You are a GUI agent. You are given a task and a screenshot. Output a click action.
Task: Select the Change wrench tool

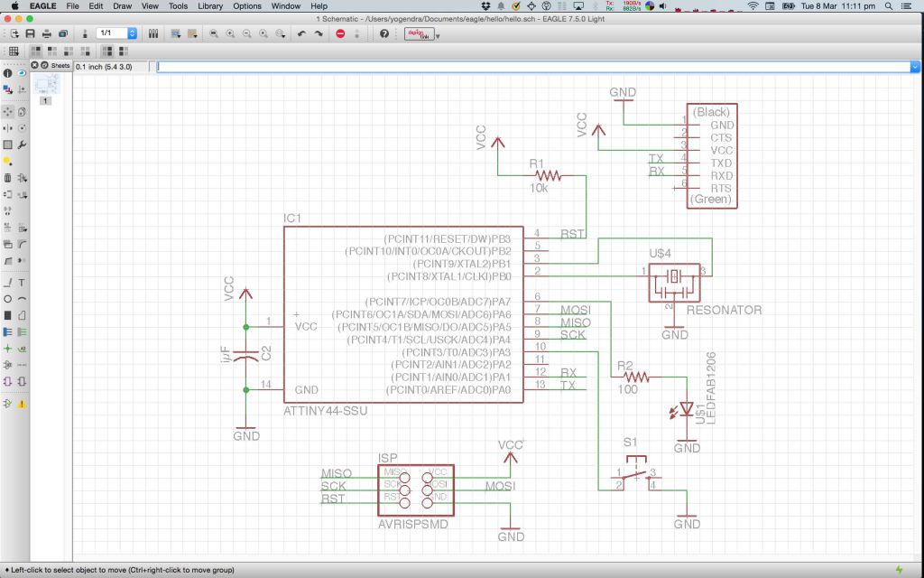click(22, 144)
